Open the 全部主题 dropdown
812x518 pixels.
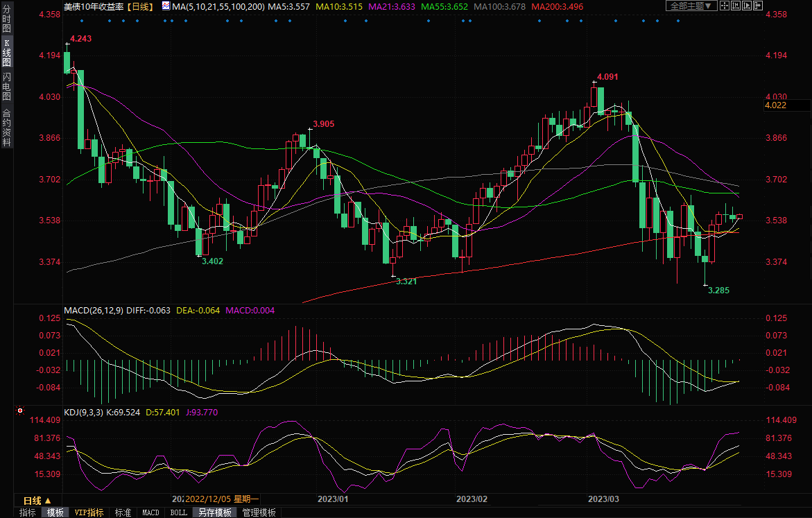pos(689,6)
